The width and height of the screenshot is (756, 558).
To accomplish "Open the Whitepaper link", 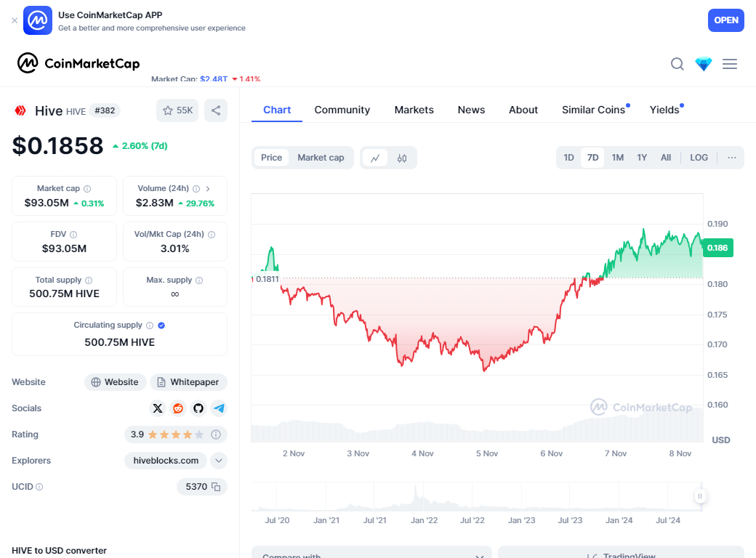I will coord(188,382).
